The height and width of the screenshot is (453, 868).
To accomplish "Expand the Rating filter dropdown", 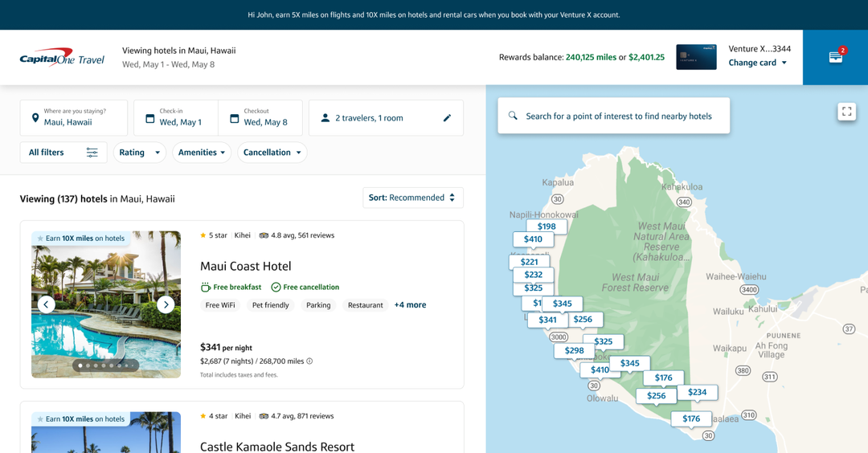I will pos(139,153).
